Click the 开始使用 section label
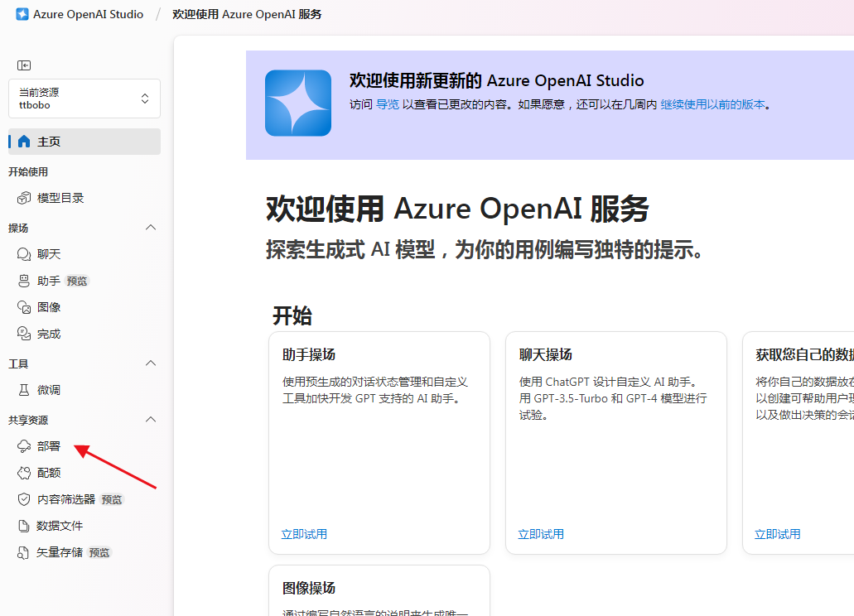 [28, 172]
